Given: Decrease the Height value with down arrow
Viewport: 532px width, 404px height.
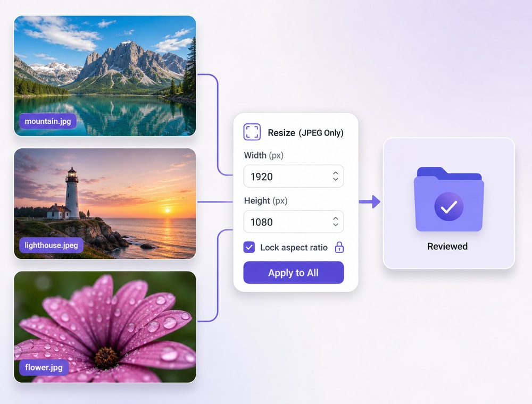Looking at the screenshot, I should [336, 225].
